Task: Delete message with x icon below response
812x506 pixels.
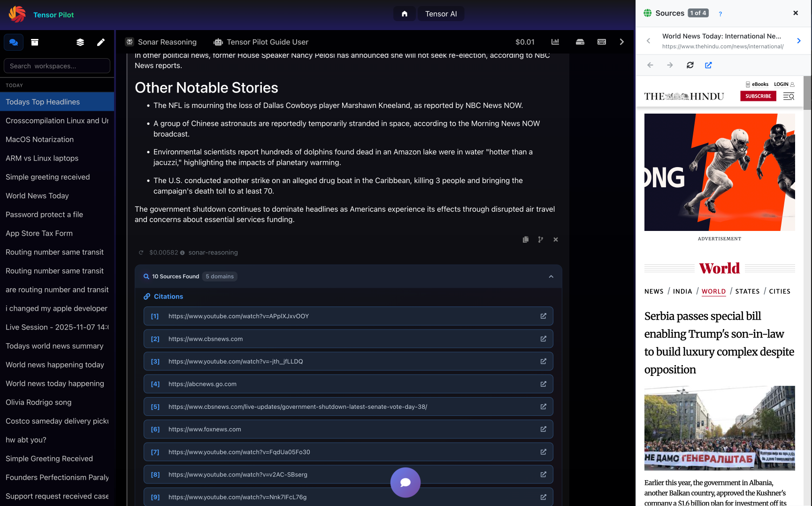Action: tap(556, 239)
